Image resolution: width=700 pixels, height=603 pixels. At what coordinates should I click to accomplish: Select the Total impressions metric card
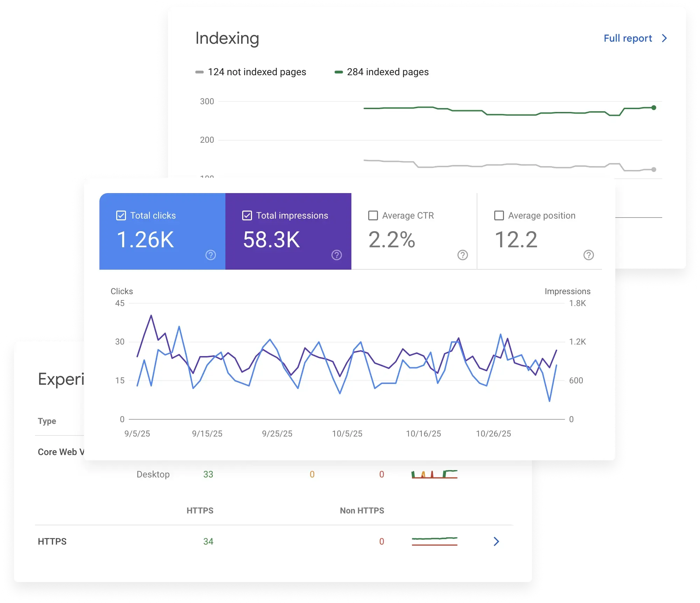pyautogui.click(x=288, y=231)
